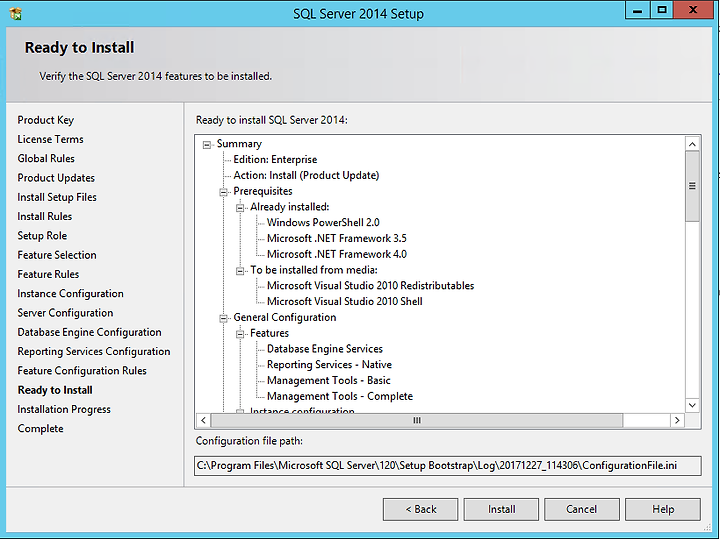Screen dimensions: 720x540
Task: Select Reporting Services - Native item
Action: (329, 365)
